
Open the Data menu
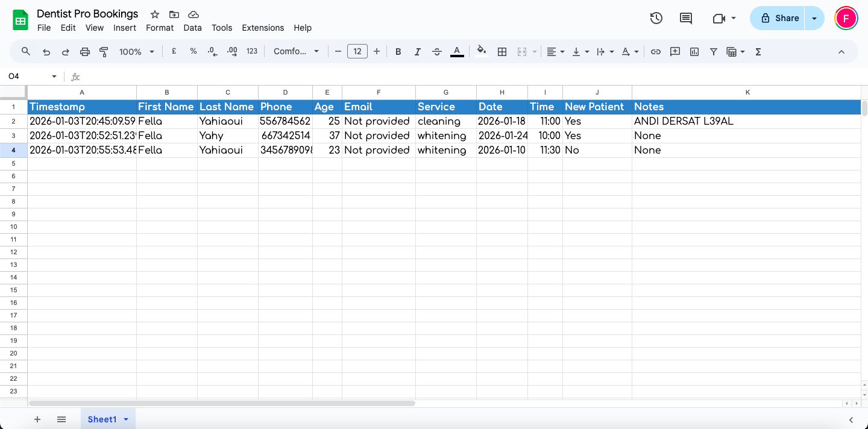coord(192,28)
